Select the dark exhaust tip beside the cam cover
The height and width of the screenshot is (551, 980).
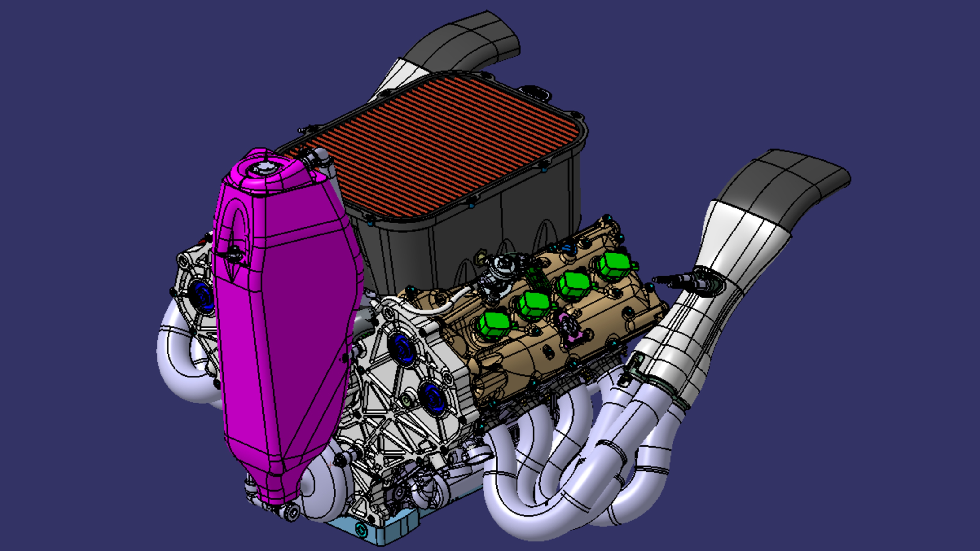(x=784, y=190)
